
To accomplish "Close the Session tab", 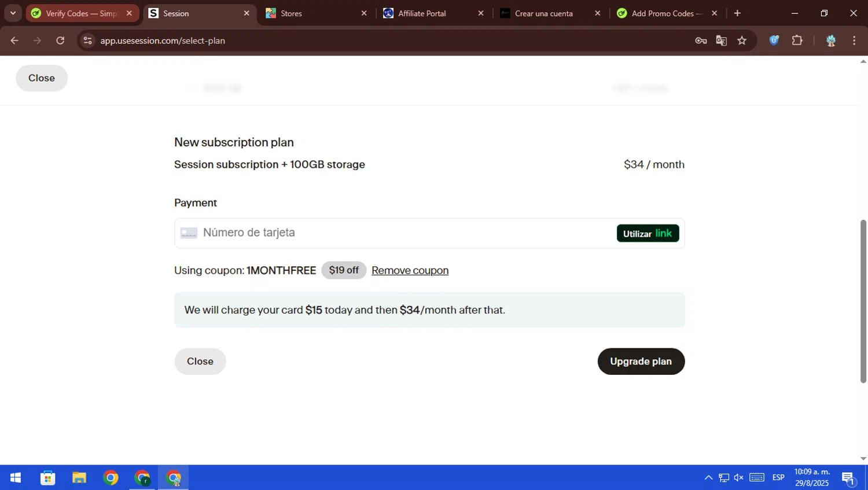I will tap(247, 13).
